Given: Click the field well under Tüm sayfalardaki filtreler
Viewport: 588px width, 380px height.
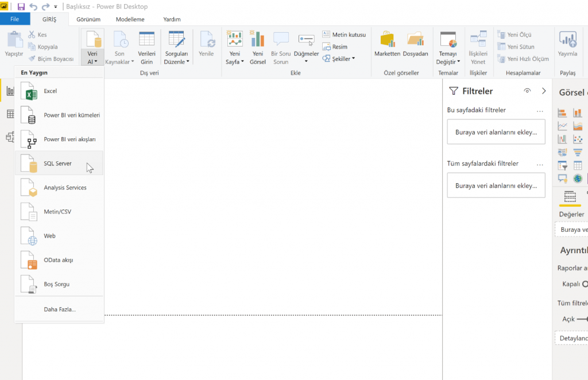Looking at the screenshot, I should click(x=496, y=185).
